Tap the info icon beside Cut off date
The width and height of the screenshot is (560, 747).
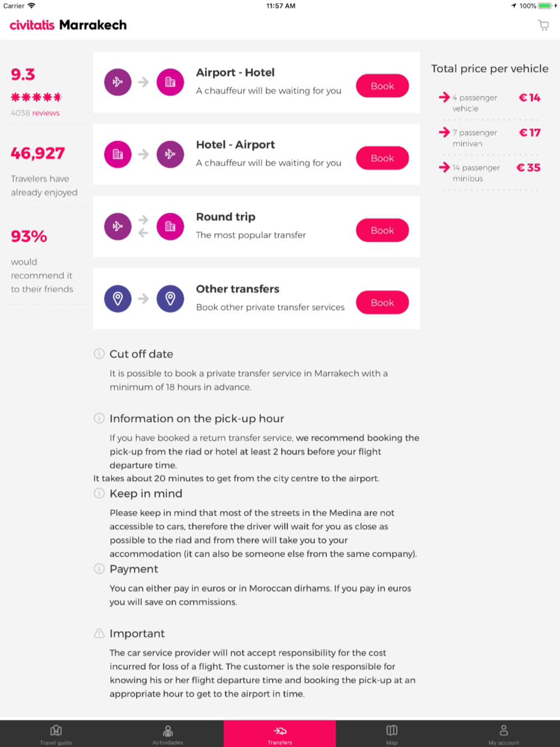coord(99,354)
